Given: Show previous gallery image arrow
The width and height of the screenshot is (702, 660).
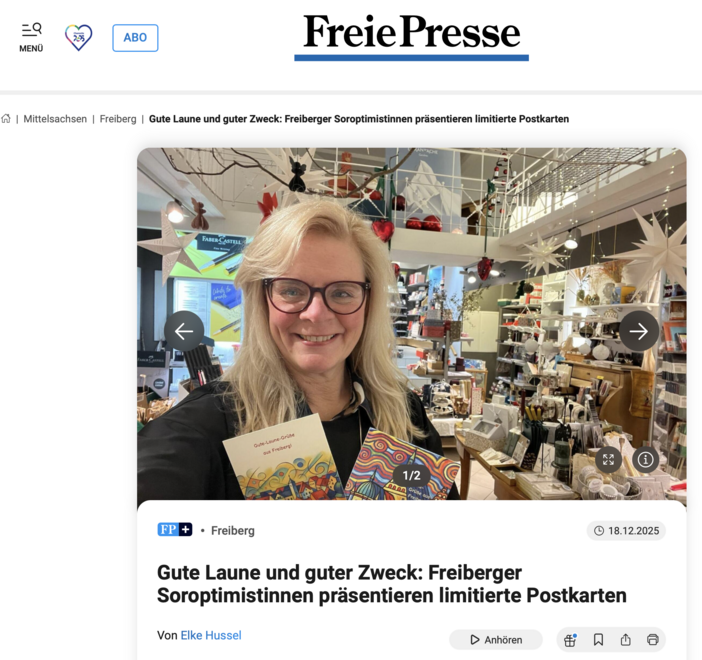Looking at the screenshot, I should click(184, 331).
